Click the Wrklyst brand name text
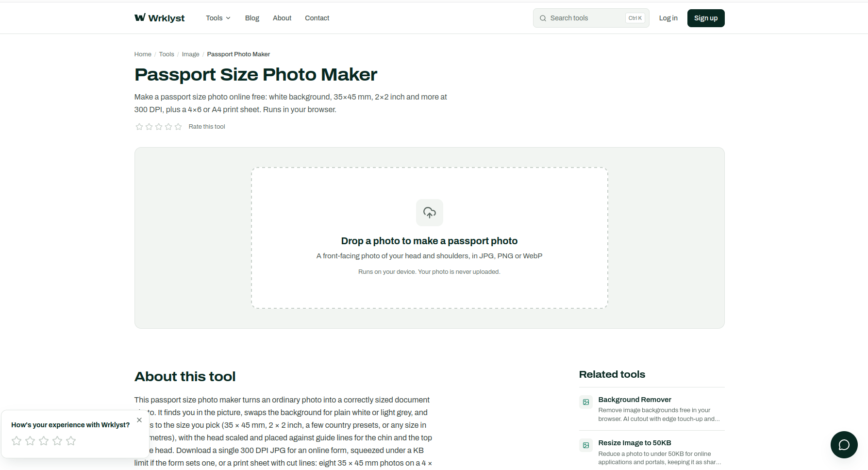The image size is (868, 470). (x=167, y=18)
